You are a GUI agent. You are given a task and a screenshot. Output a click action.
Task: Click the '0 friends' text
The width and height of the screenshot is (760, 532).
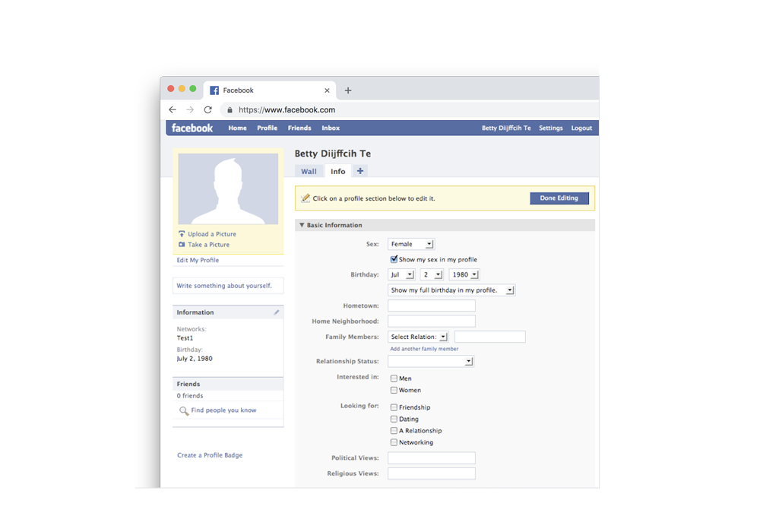coord(189,396)
